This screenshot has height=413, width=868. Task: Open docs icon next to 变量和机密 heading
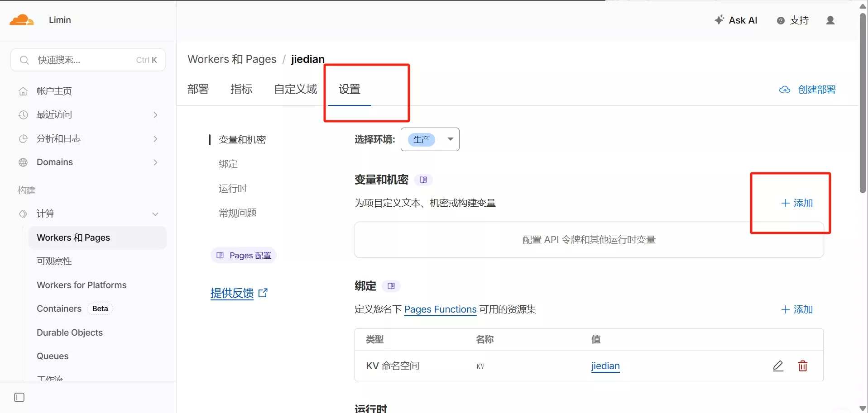click(423, 180)
